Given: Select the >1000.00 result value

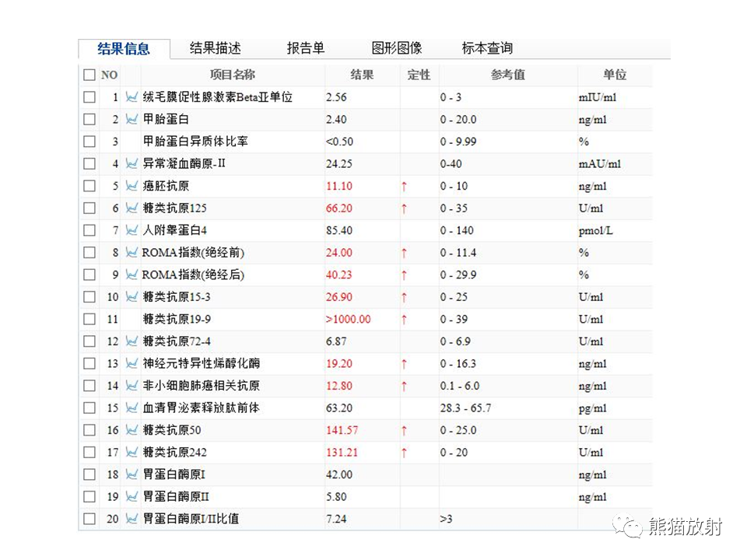Looking at the screenshot, I should pos(349,319).
